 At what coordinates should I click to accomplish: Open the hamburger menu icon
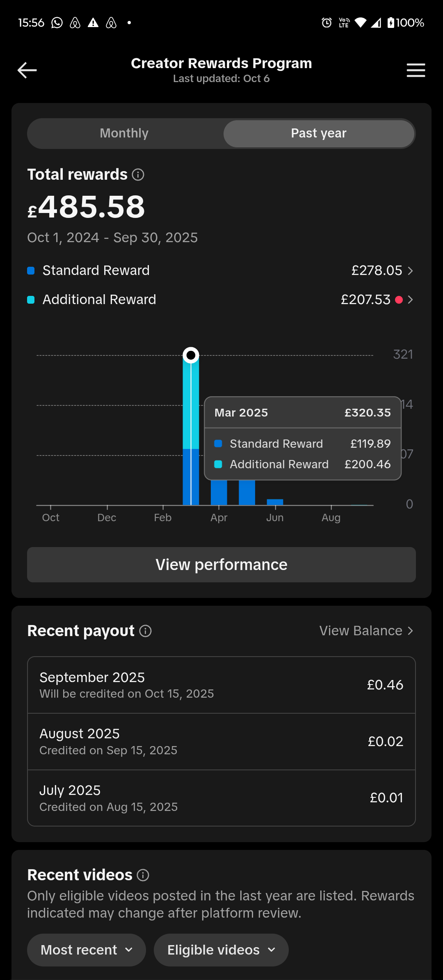[416, 70]
